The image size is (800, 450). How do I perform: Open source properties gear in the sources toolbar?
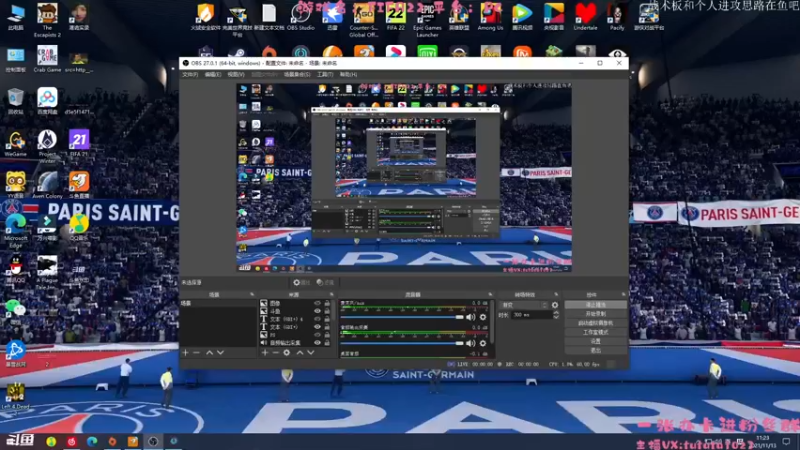click(x=287, y=353)
